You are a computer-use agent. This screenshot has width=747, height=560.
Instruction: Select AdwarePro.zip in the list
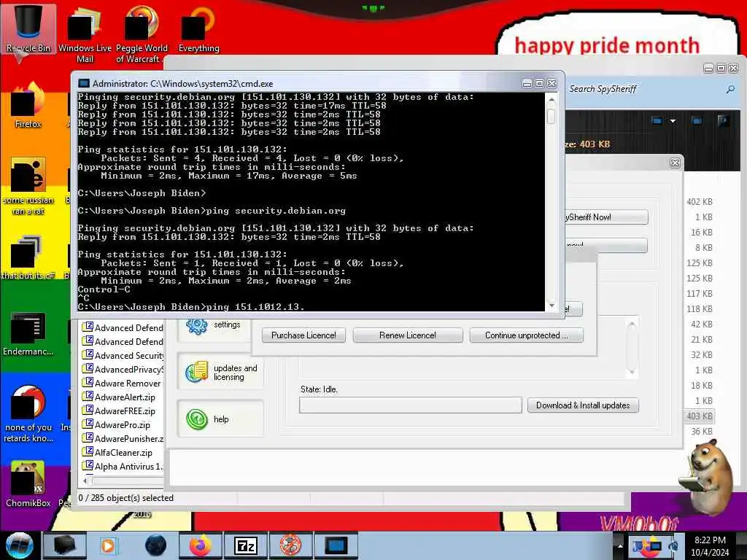116,424
